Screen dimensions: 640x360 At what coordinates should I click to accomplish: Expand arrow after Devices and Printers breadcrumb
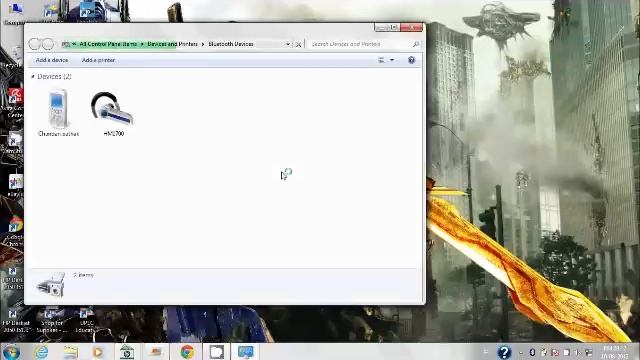pos(203,44)
